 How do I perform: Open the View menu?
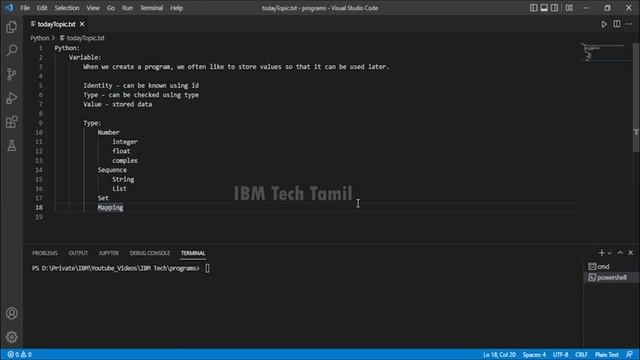click(93, 8)
